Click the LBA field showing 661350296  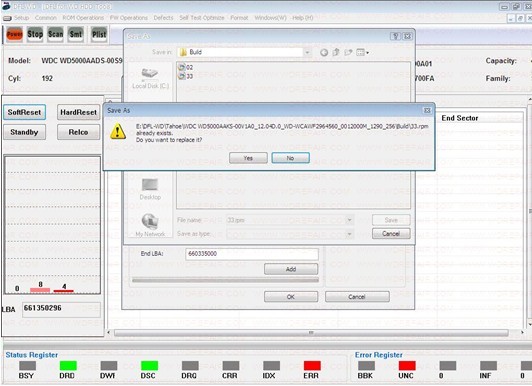pos(61,309)
